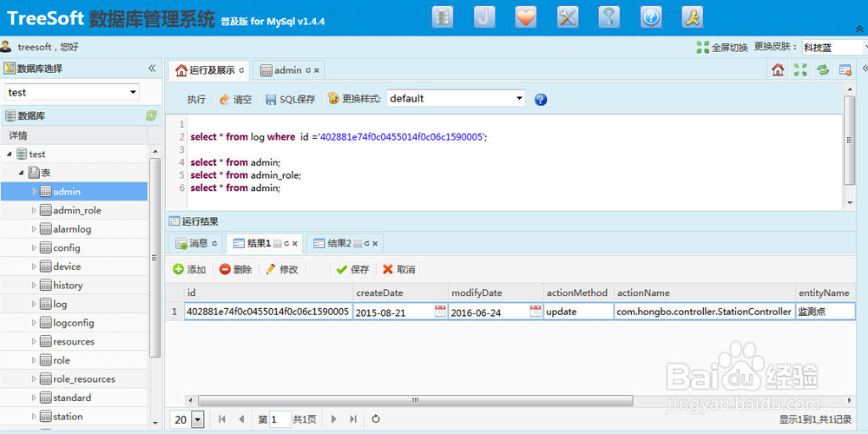Open the createDate calendar picker icon
Screen dimensions: 868x434
tap(440, 311)
